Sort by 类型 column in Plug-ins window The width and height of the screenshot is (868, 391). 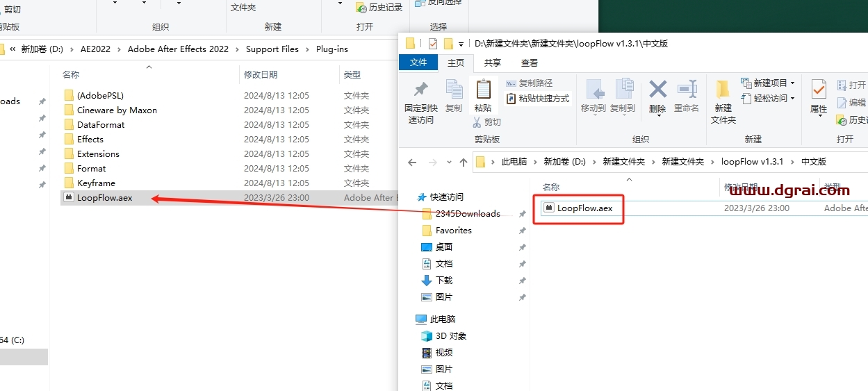pyautogui.click(x=352, y=74)
